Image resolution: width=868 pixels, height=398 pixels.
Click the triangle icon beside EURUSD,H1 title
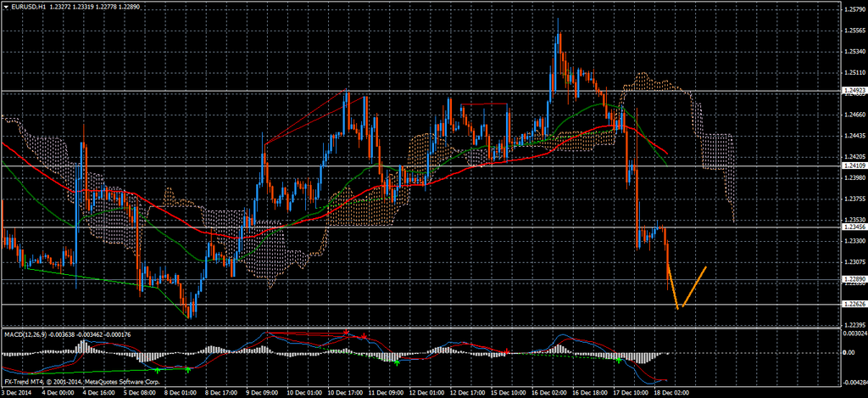tap(4, 6)
